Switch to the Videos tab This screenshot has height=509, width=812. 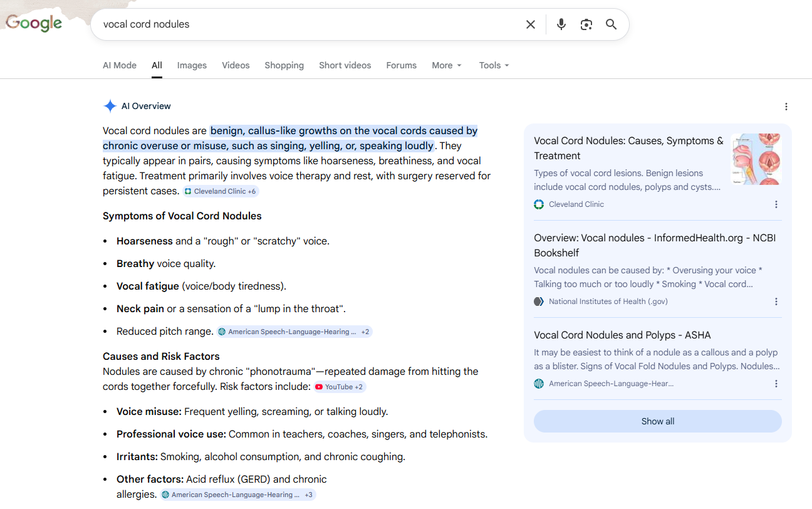coord(236,65)
